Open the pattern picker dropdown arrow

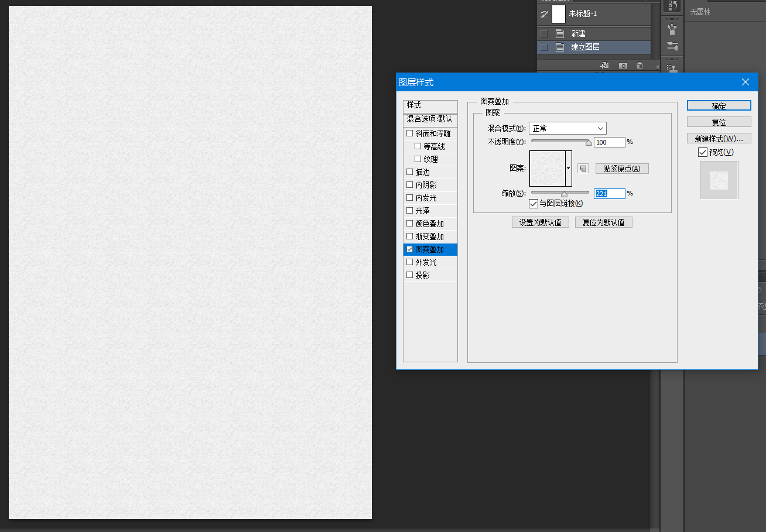pos(569,169)
